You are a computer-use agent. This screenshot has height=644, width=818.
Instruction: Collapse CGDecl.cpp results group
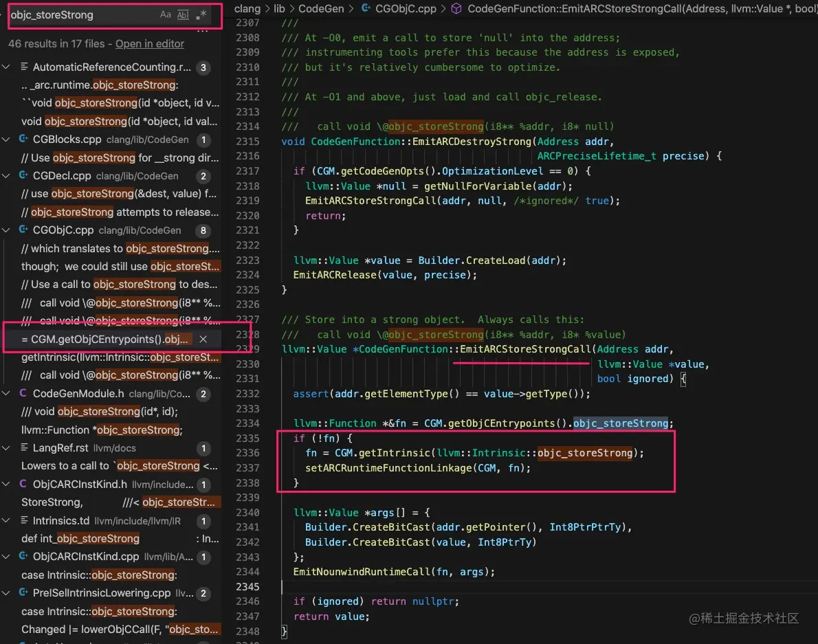point(6,176)
